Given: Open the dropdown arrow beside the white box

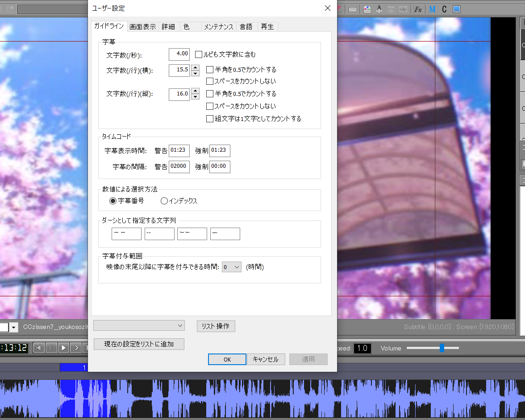Looking at the screenshot, I should point(13,327).
